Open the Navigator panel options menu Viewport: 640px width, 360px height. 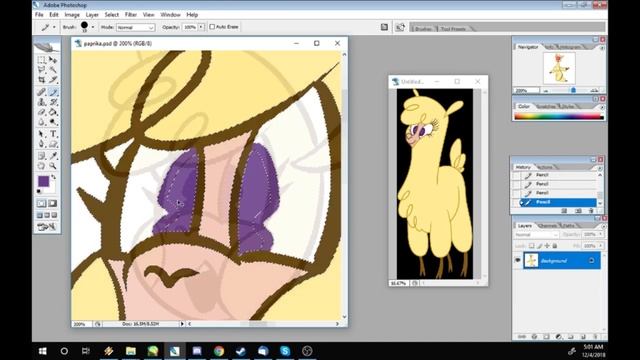602,48
